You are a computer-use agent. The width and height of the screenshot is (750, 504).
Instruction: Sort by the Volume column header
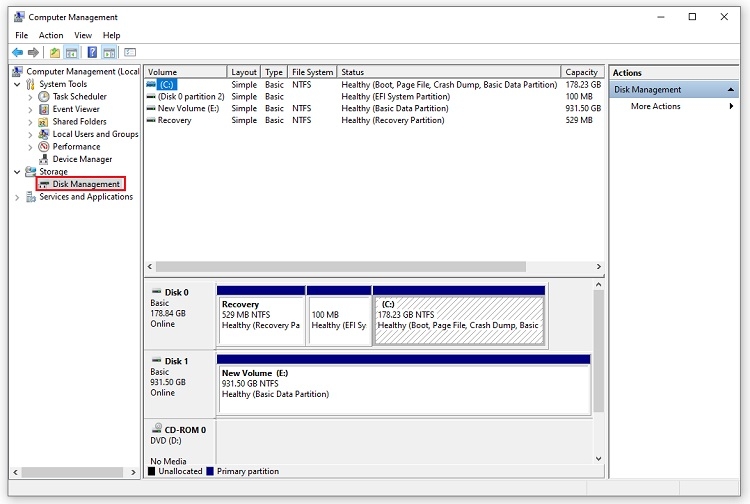(186, 72)
